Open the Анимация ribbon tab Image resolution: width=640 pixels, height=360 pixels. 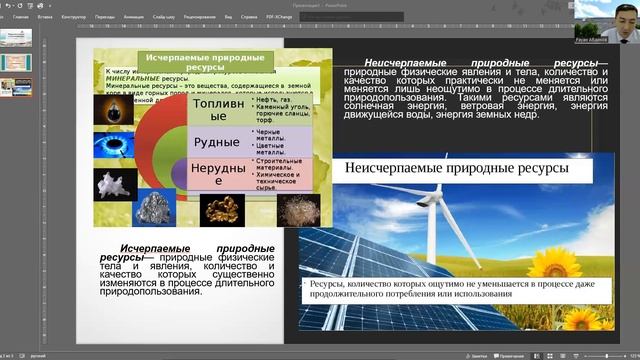pos(133,17)
